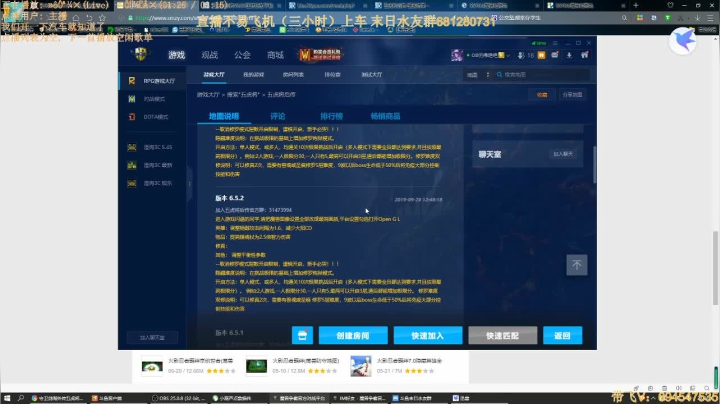Select DOTA模式 in the sidebar
This screenshot has width=720, height=404.
[x=152, y=117]
